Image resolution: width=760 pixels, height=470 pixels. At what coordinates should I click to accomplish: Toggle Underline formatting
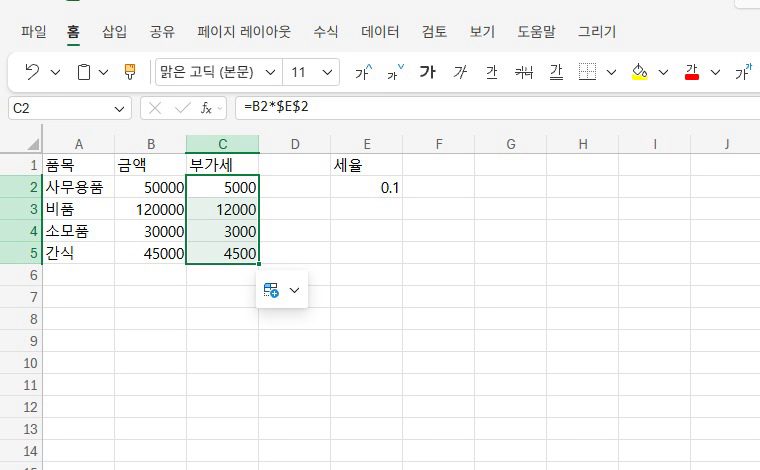coord(491,72)
